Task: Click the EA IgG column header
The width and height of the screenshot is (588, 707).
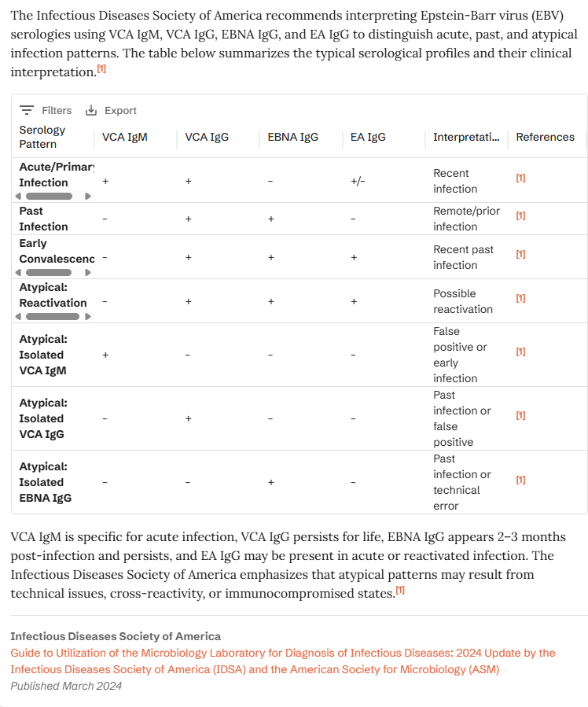Action: click(x=368, y=137)
